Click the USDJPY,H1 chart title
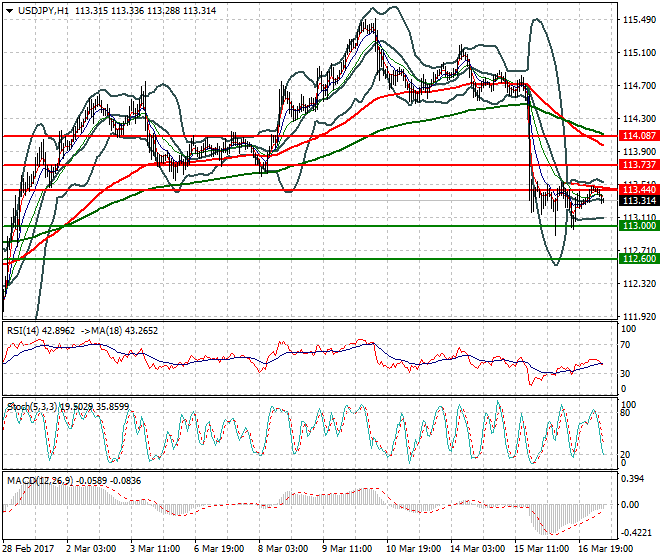Image resolution: width=660 pixels, height=560 pixels. tap(43, 11)
